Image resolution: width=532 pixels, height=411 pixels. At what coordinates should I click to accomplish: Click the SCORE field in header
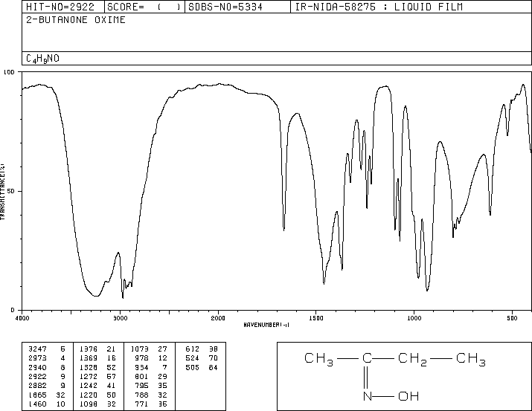pyautogui.click(x=144, y=7)
